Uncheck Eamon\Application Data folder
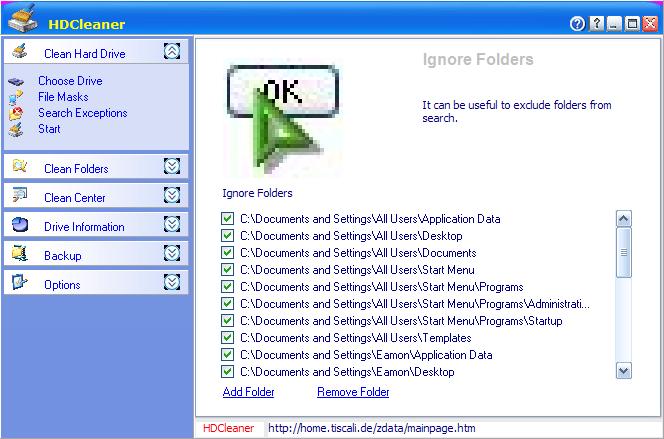The image size is (664, 439). [x=227, y=355]
